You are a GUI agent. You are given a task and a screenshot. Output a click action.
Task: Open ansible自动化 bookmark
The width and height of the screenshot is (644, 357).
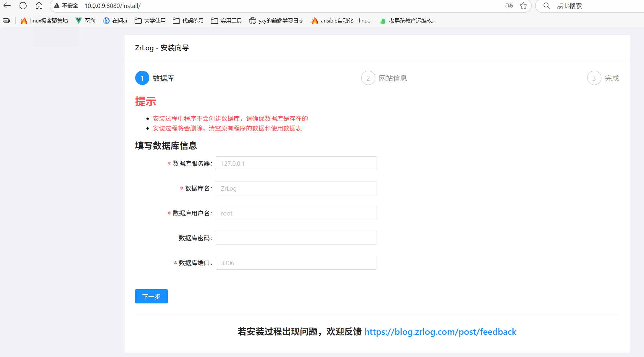[341, 20]
